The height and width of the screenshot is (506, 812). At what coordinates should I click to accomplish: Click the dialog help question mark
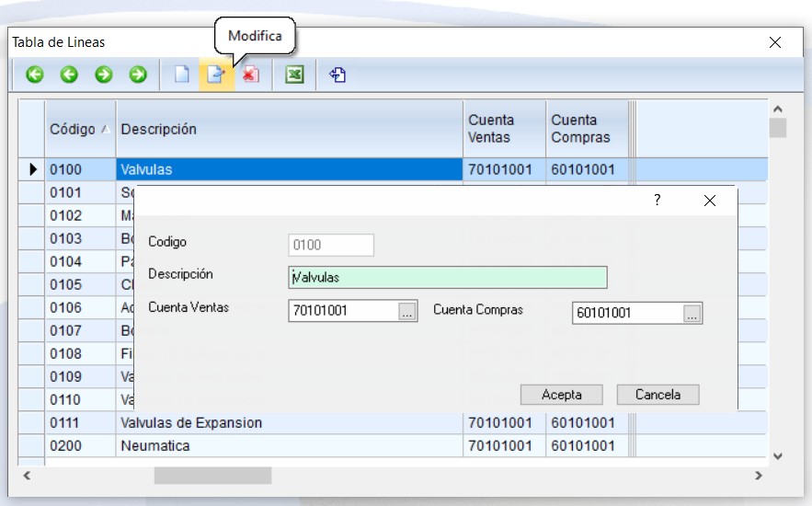click(x=657, y=201)
